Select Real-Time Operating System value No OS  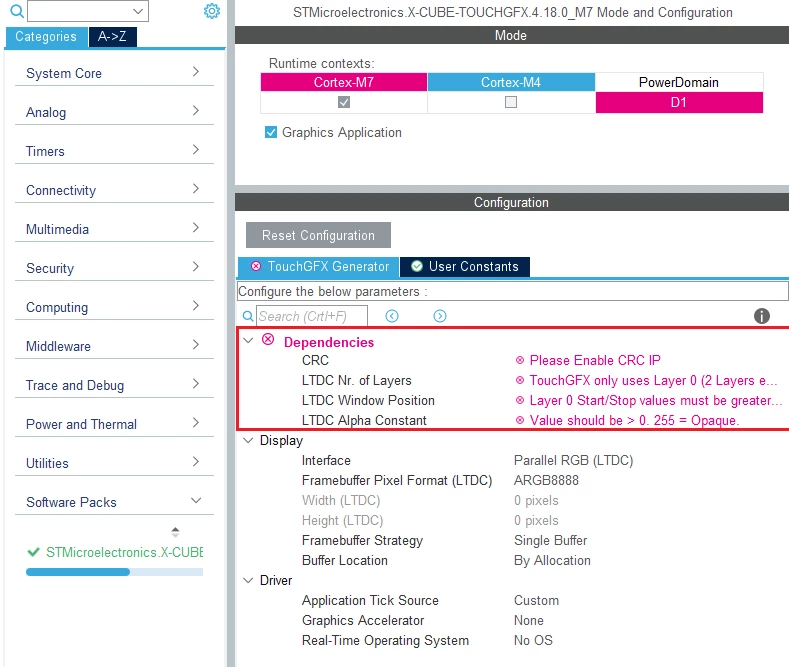pos(533,640)
